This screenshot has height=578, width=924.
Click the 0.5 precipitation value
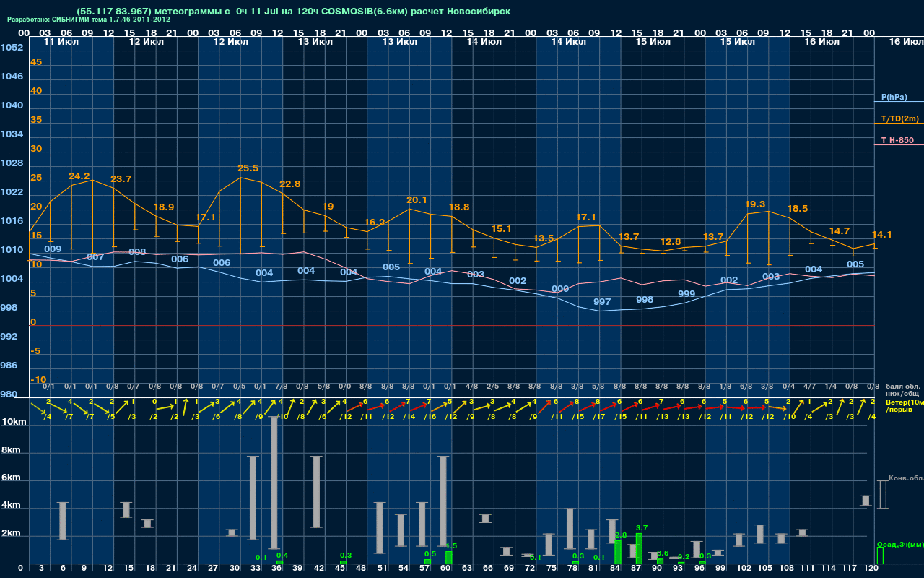430,554
